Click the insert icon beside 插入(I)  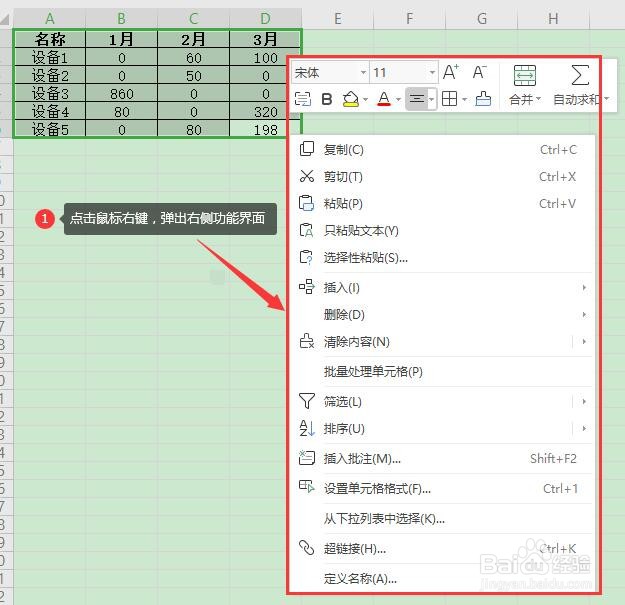pos(307,287)
